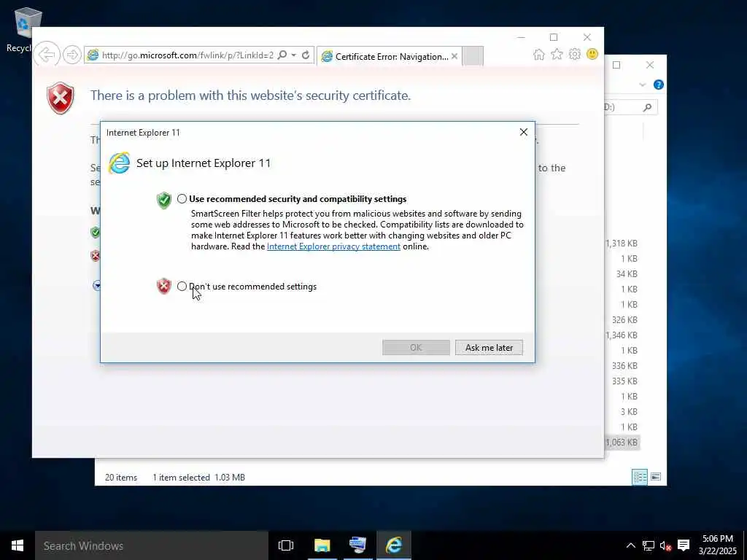Image resolution: width=747 pixels, height=560 pixels.
Task: Click the Search Windows taskbar box
Action: tap(152, 545)
